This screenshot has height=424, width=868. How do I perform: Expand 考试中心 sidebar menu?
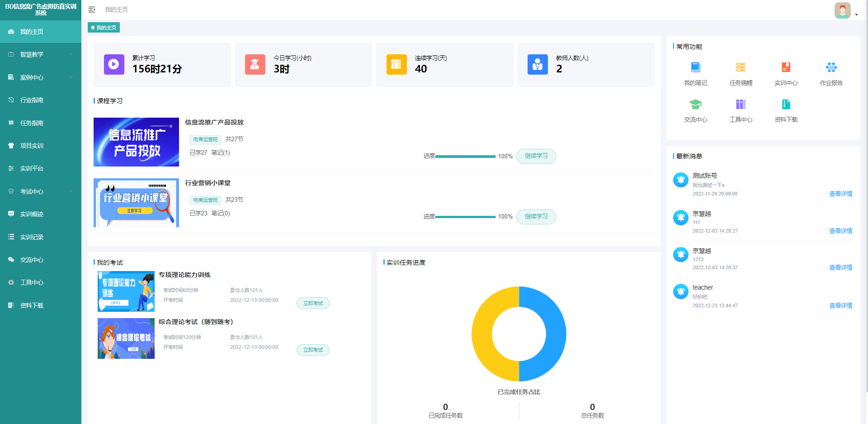[x=41, y=191]
